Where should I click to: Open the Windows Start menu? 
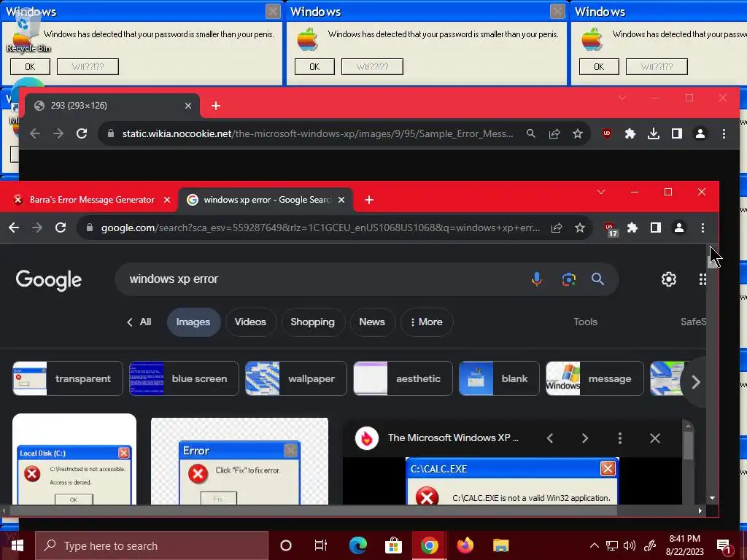[18, 545]
